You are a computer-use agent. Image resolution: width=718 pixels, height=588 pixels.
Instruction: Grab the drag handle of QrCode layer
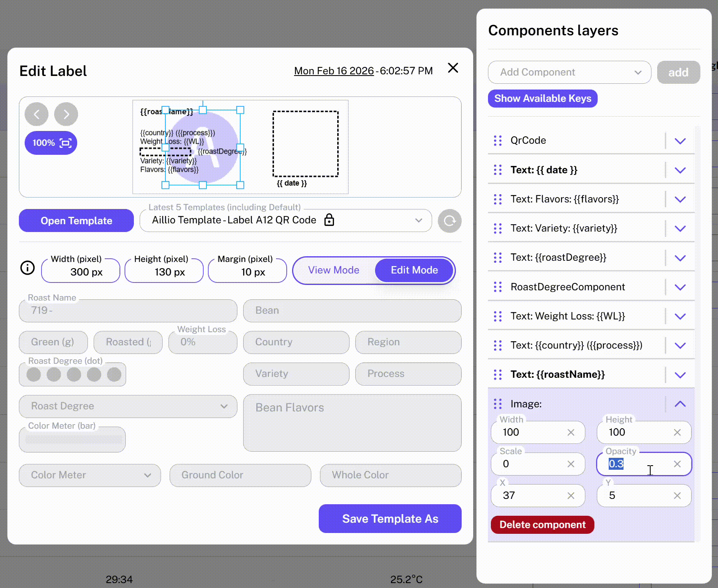tap(497, 141)
